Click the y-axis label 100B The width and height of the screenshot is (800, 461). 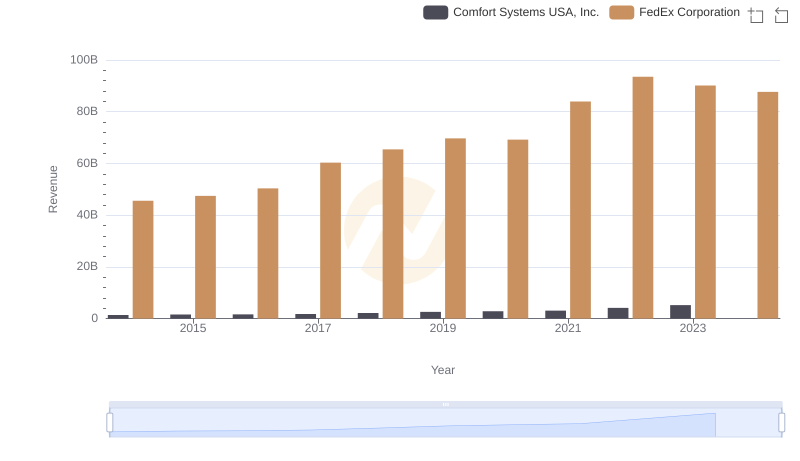pos(84,60)
